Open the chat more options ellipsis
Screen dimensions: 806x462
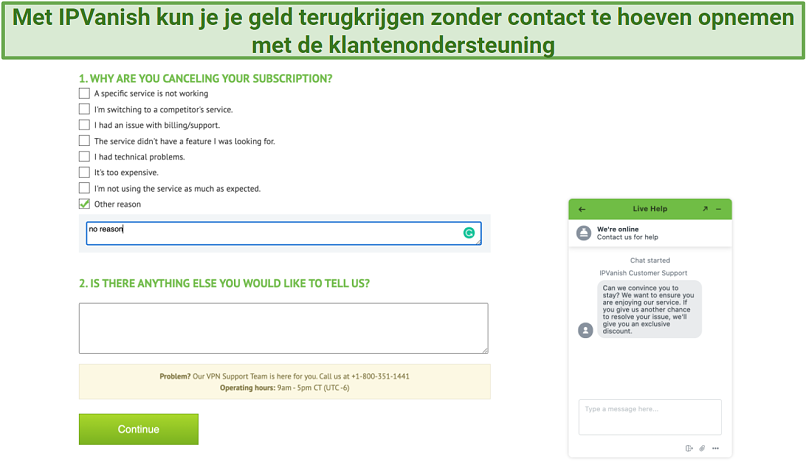click(x=716, y=448)
